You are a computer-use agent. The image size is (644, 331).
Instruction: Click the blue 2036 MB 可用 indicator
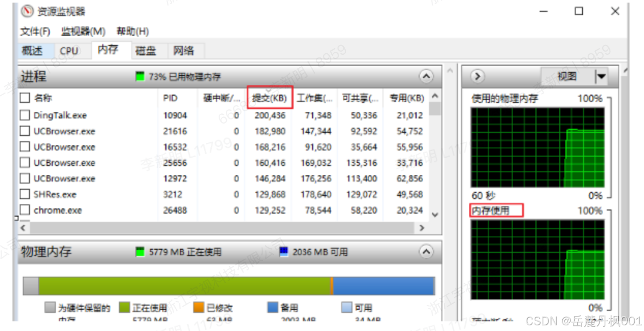click(283, 252)
